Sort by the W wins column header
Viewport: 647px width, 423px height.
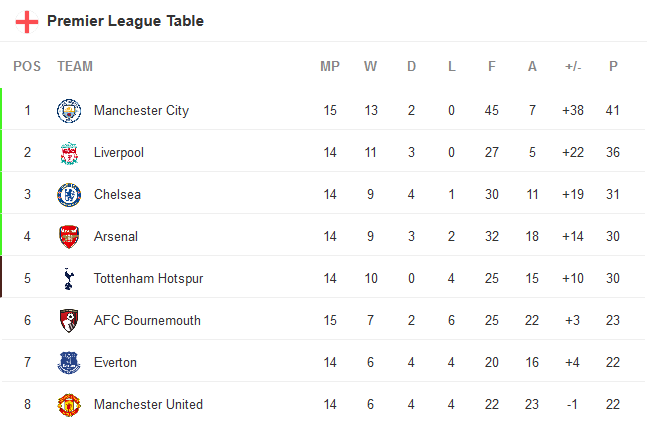pos(371,67)
